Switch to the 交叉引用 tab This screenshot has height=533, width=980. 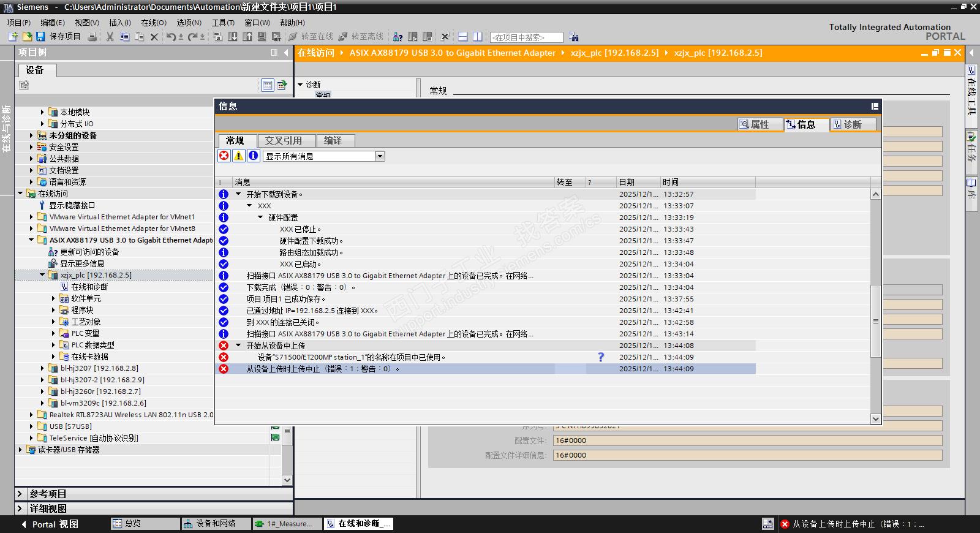pos(287,141)
